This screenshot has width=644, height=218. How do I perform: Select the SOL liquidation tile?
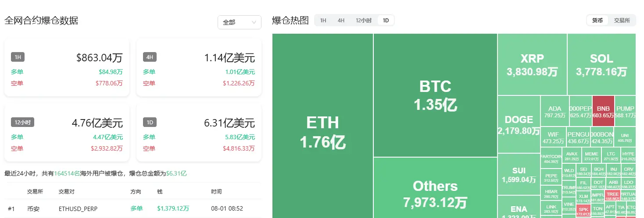pos(601,64)
